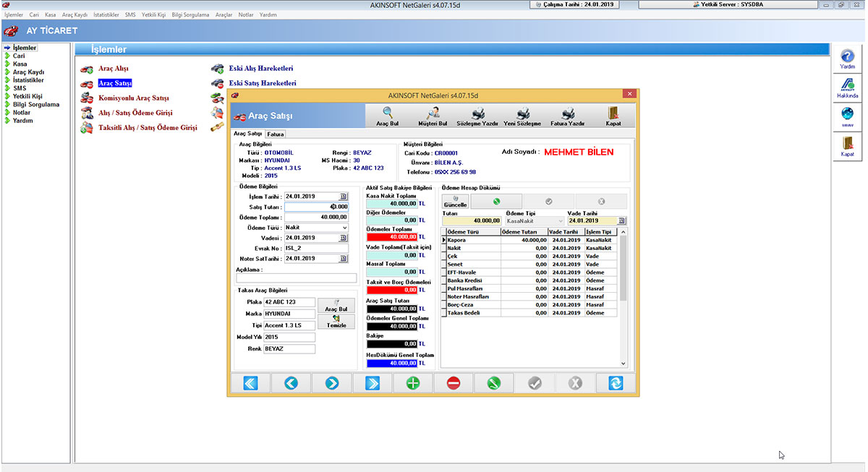The width and height of the screenshot is (868, 472).
Task: Print contract with Sözleşme Yazdır
Action: pyautogui.click(x=477, y=115)
